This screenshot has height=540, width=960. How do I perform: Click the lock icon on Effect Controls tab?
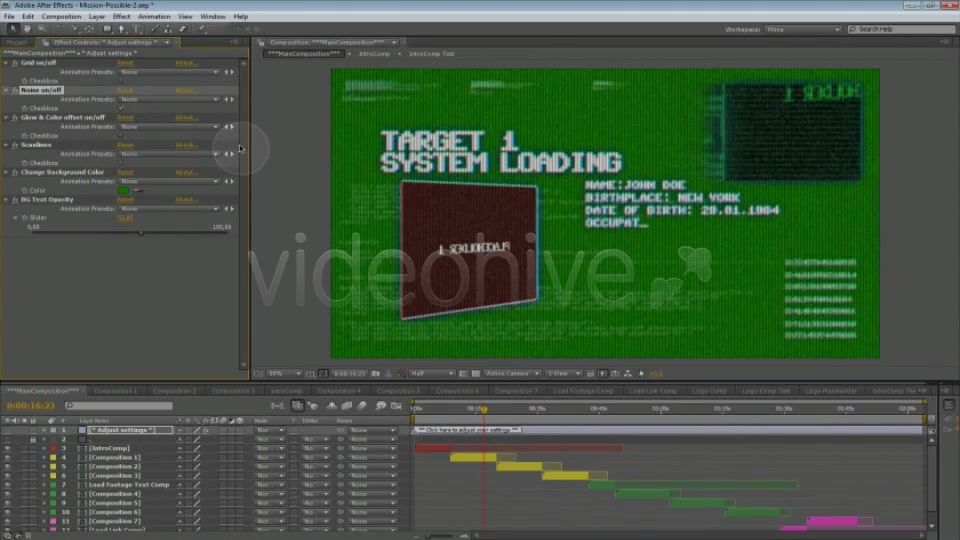(45, 42)
